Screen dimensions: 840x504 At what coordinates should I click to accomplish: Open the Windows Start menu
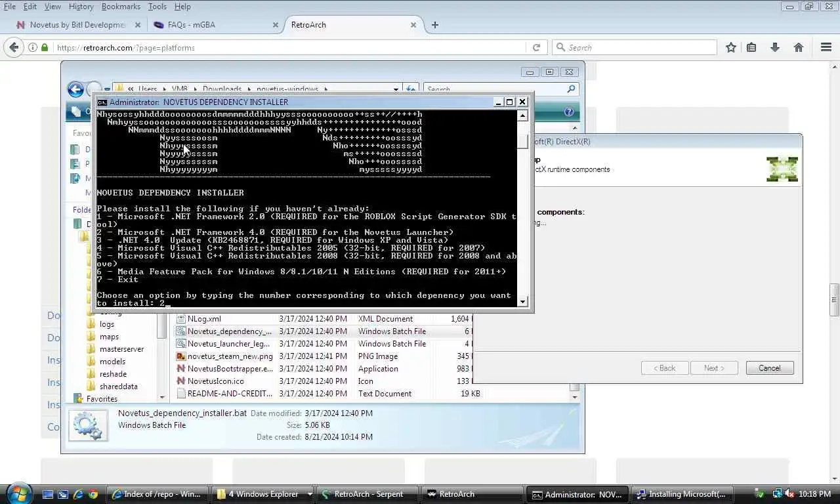[x=18, y=493]
